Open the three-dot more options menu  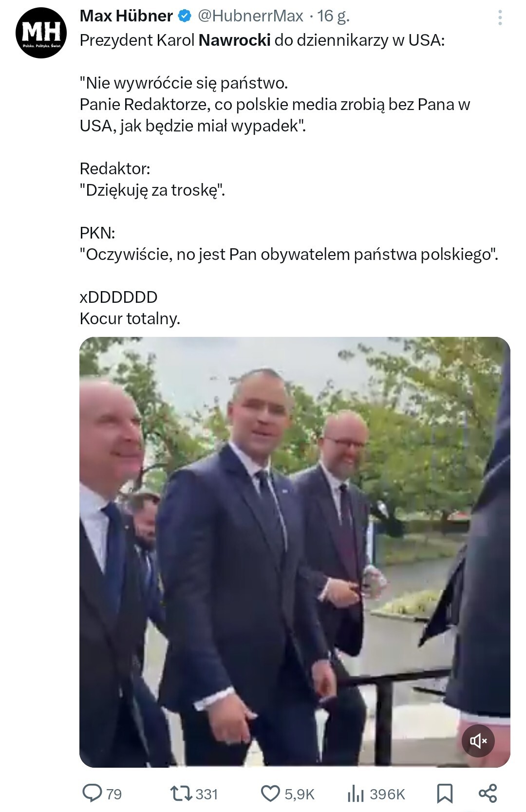point(500,18)
